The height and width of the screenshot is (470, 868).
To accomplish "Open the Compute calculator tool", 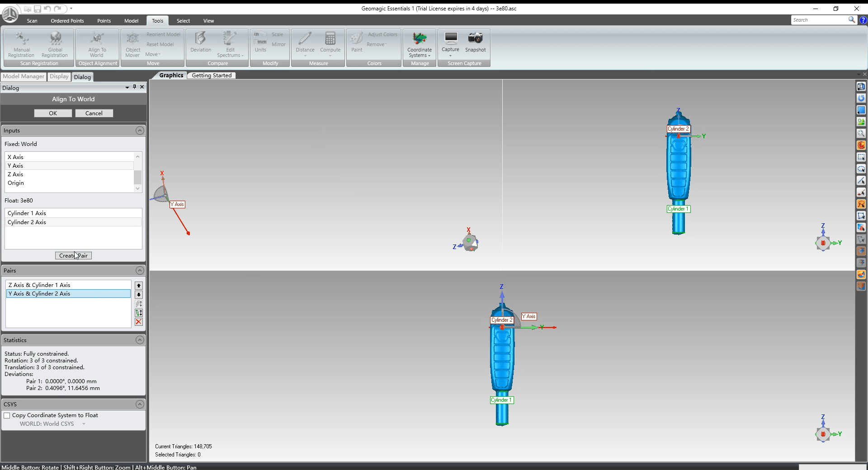I will (x=330, y=43).
